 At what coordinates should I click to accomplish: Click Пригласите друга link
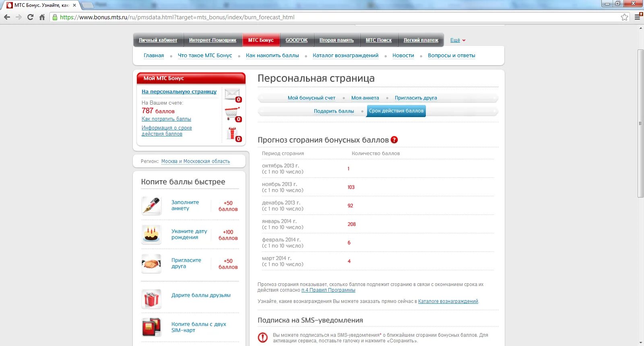coord(186,263)
